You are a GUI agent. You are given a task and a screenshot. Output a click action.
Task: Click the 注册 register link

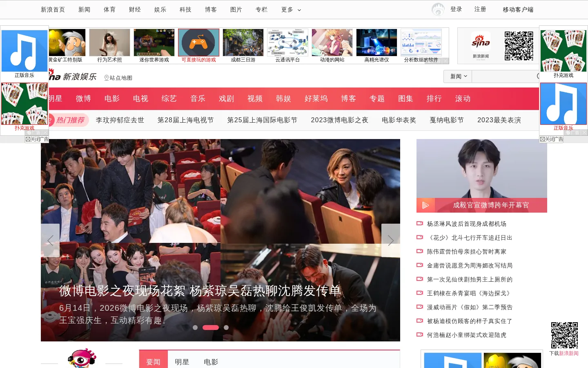pyautogui.click(x=480, y=9)
